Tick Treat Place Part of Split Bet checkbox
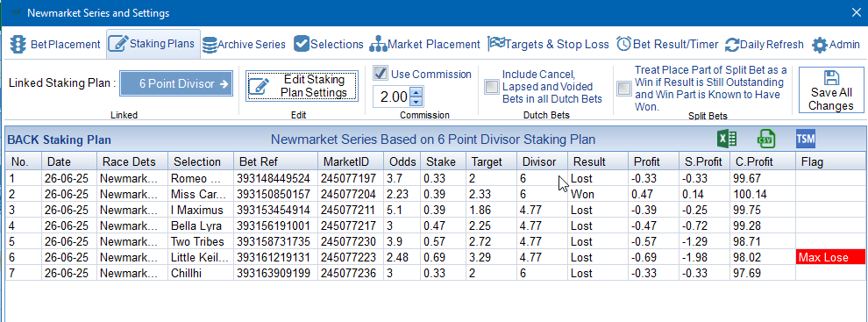The image size is (868, 322). point(624,88)
